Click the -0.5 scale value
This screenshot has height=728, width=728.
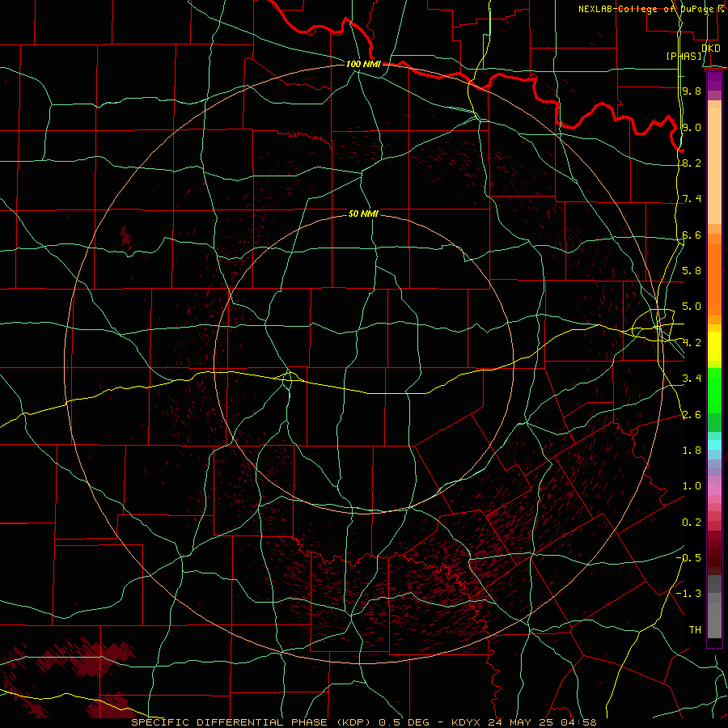[688, 558]
